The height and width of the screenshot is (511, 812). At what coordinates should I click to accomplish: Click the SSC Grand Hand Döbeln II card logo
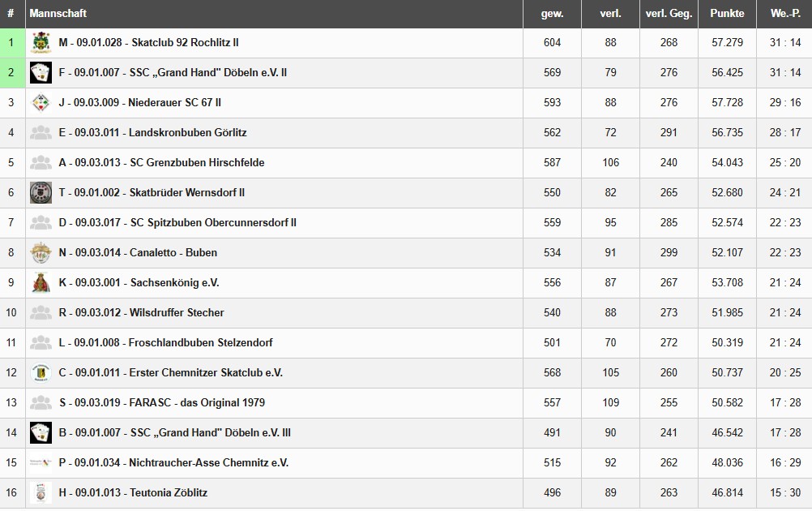pyautogui.click(x=41, y=72)
